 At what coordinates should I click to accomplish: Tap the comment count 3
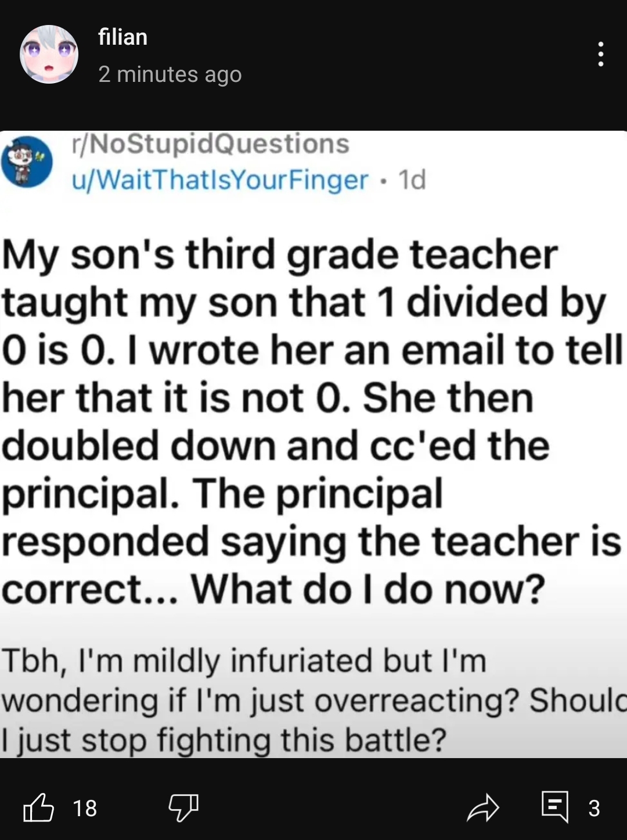point(594,808)
